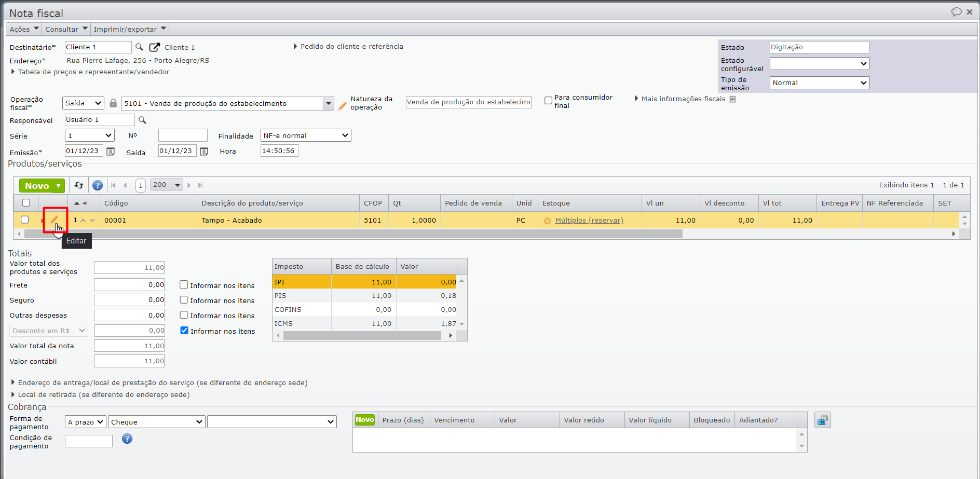The width and height of the screenshot is (980, 479).
Task: Open the Cliente 1 external link icon
Action: 154,47
